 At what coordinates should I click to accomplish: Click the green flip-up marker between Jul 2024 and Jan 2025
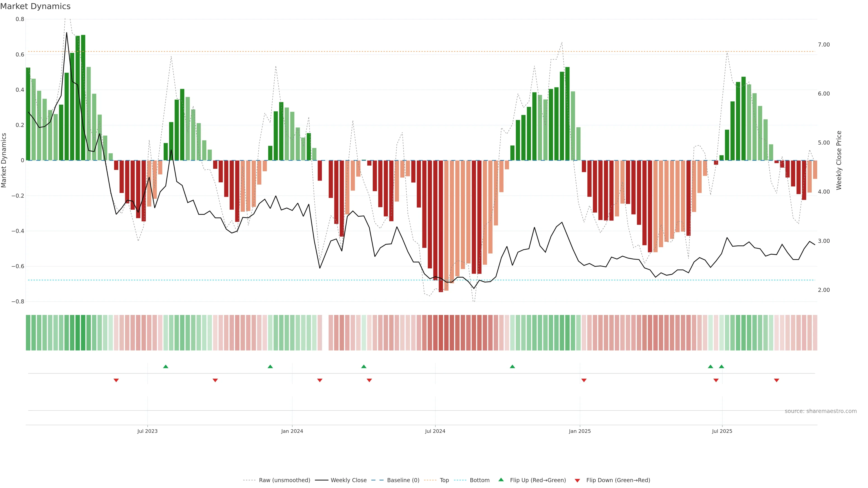pos(512,366)
